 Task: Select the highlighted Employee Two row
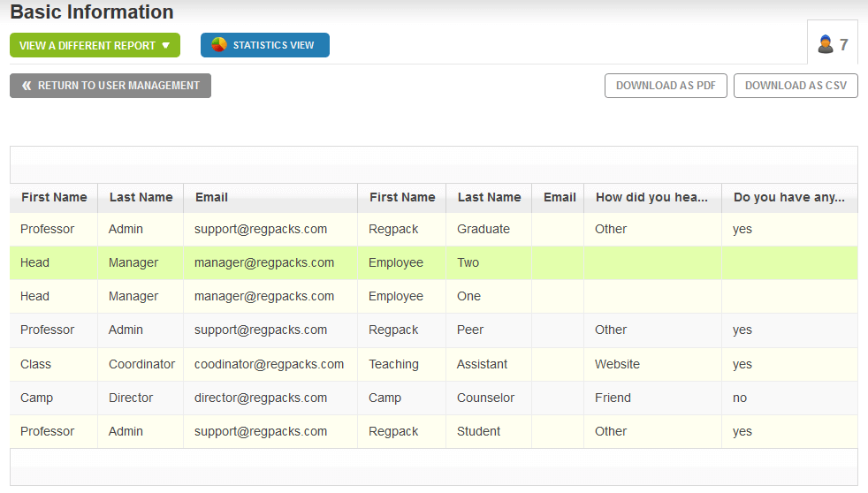(x=433, y=262)
